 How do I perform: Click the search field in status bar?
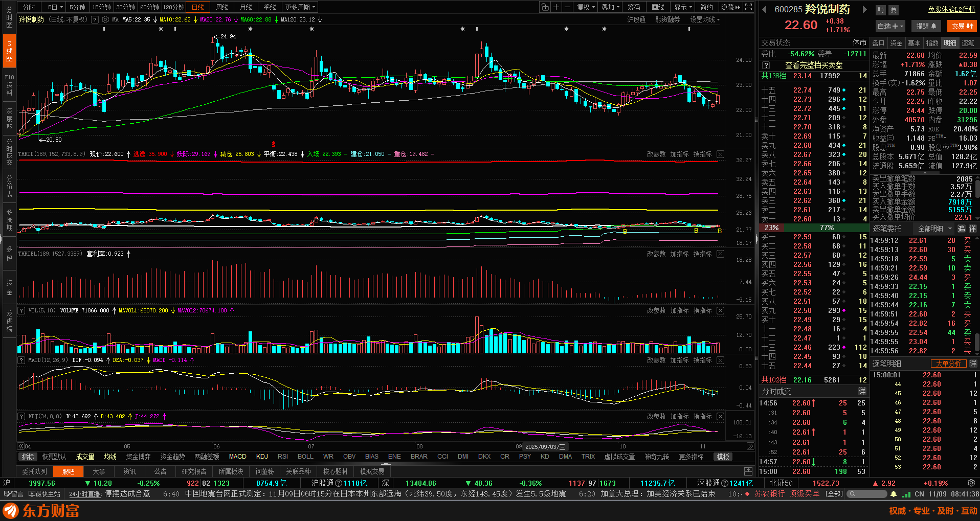pyautogui.click(x=871, y=494)
